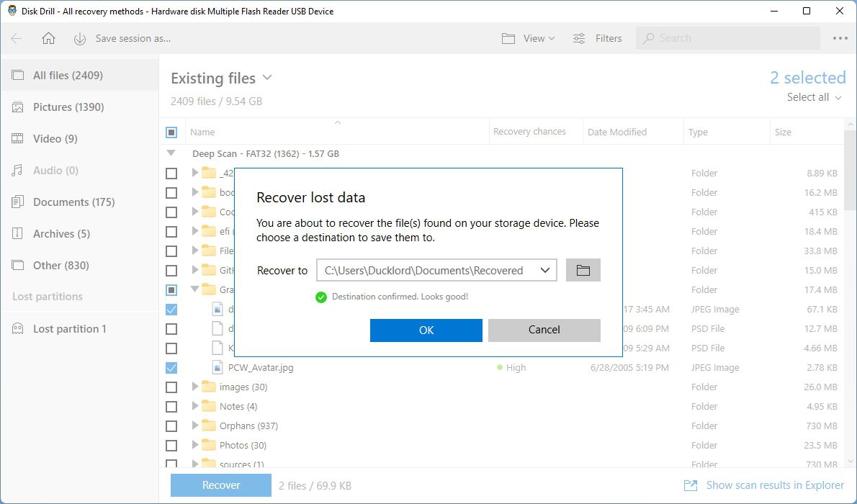This screenshot has width=857, height=504.
Task: Click the Video film icon
Action: click(18, 138)
